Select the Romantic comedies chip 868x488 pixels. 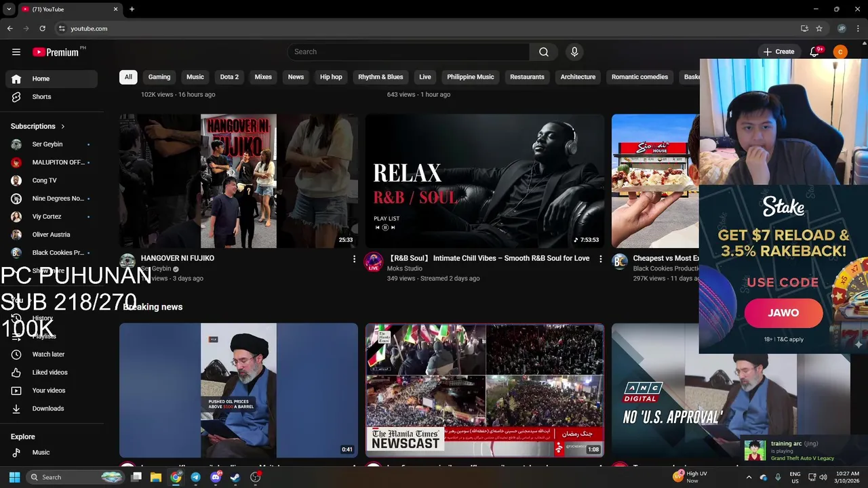point(639,77)
